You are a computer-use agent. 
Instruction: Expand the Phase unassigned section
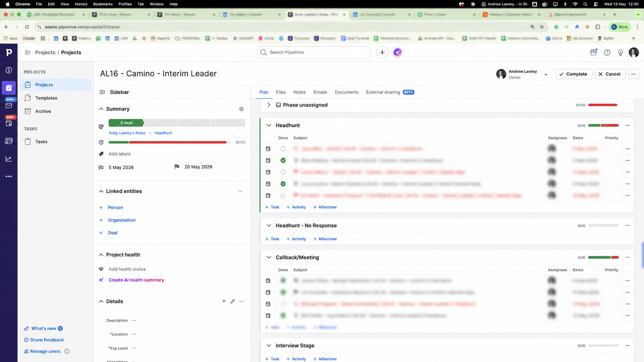269,105
